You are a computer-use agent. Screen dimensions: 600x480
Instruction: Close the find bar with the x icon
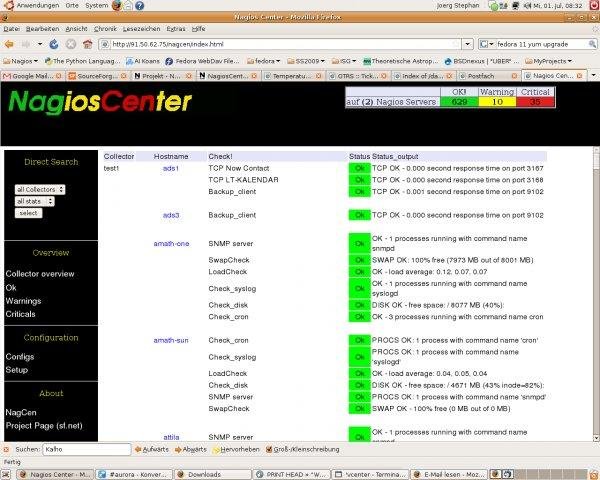click(x=6, y=449)
